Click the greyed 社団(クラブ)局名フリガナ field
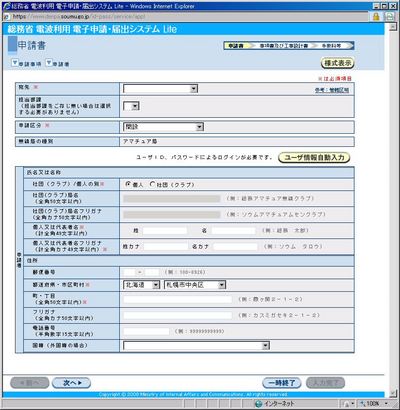Screen dimensions: 400x410 [x=172, y=214]
